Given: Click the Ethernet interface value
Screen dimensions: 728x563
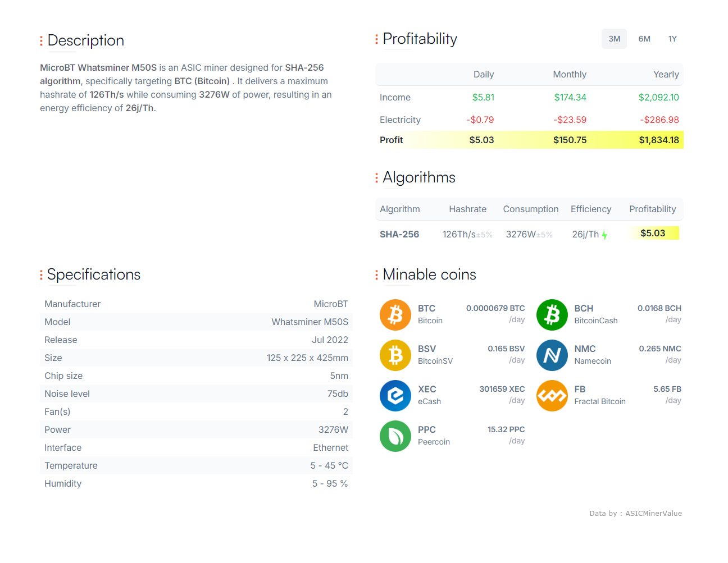Looking at the screenshot, I should (331, 447).
